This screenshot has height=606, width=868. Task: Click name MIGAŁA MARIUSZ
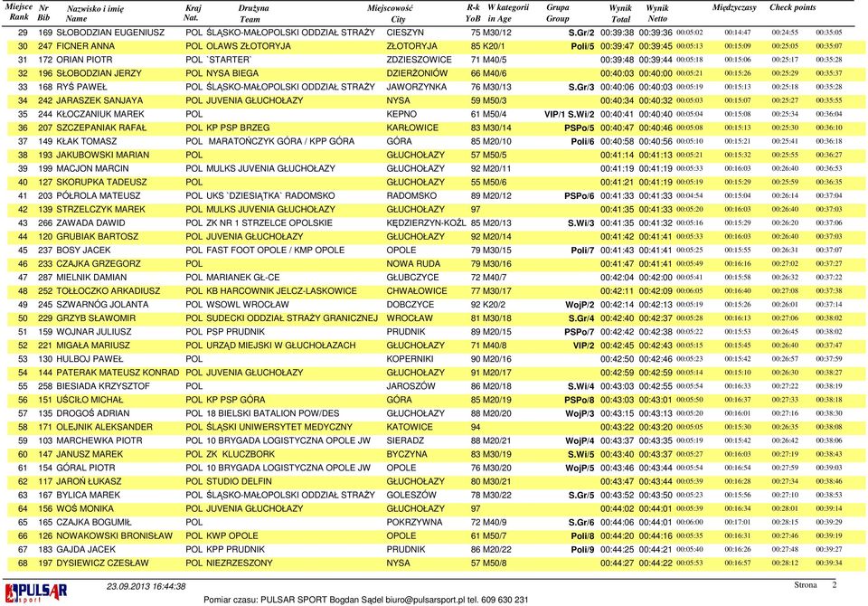(93, 346)
